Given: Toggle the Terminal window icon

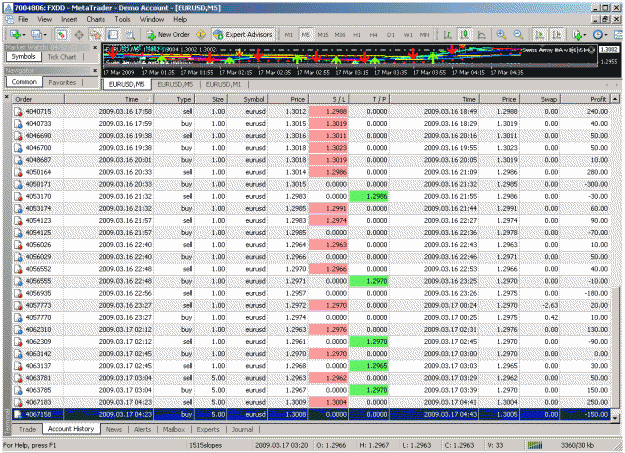Looking at the screenshot, I should coord(113,35).
